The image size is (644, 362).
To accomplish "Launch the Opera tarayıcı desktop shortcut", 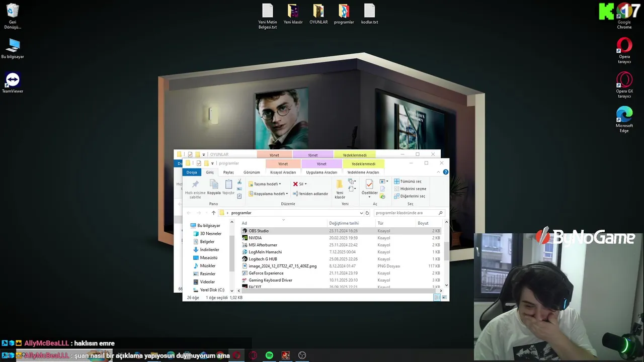I will pos(624,51).
